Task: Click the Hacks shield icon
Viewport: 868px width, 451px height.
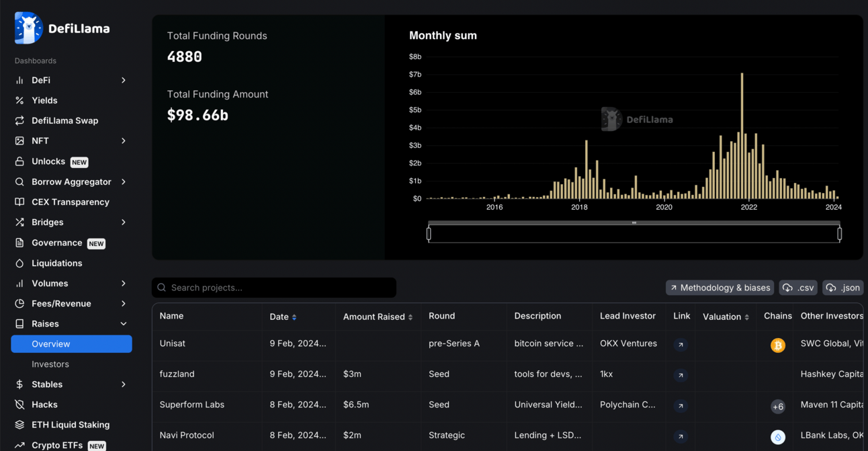Action: (19, 405)
